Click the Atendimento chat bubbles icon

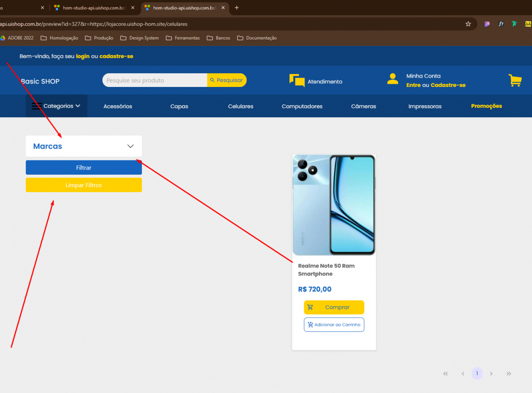pyautogui.click(x=297, y=81)
